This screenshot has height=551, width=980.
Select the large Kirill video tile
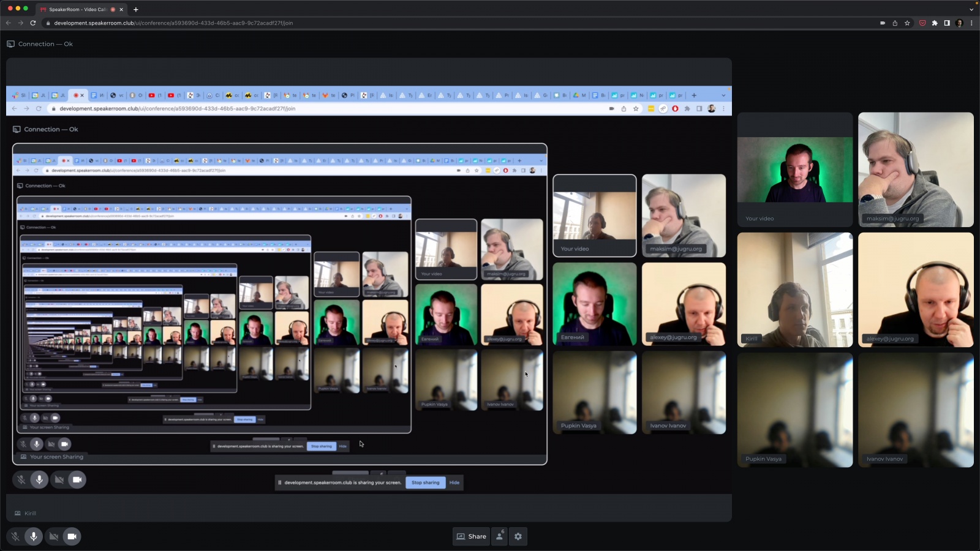[795, 290]
